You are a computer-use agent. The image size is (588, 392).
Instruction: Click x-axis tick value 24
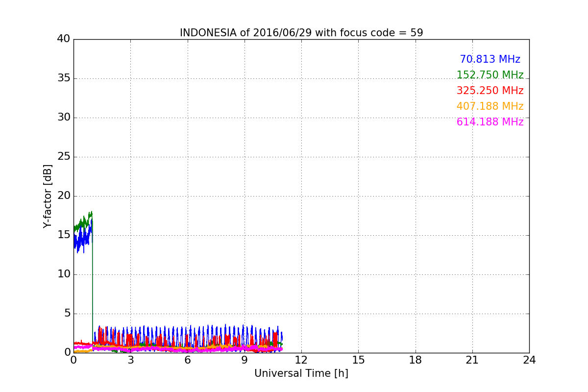pos(529,360)
